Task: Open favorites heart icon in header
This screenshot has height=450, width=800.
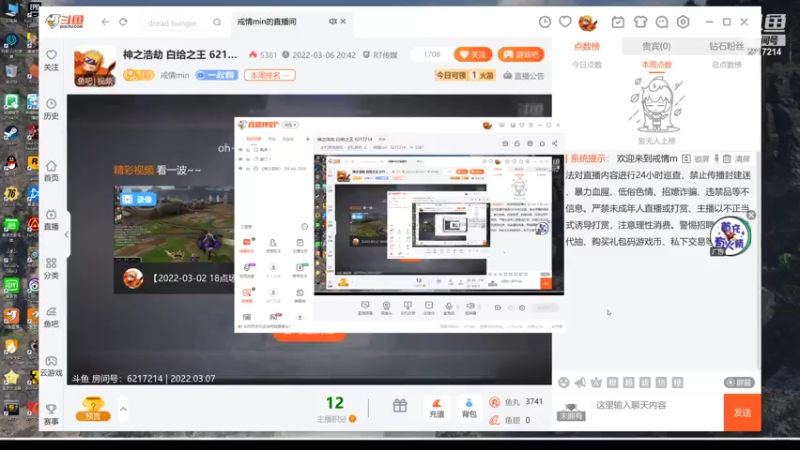Action: (565, 21)
